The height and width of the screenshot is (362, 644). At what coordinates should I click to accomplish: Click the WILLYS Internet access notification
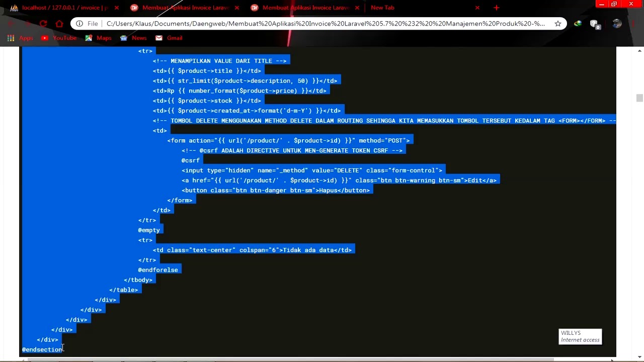pos(580,336)
